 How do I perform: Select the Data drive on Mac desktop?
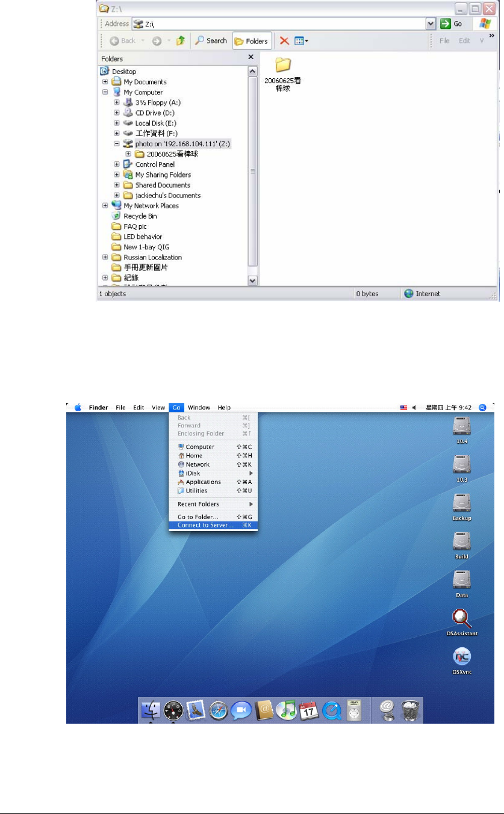point(462,584)
